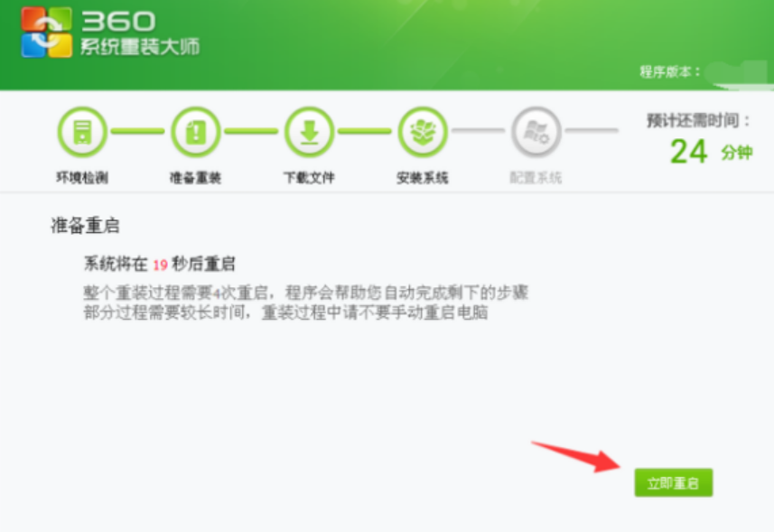Click the 准备重启 heading
774x532 pixels.
click(85, 226)
